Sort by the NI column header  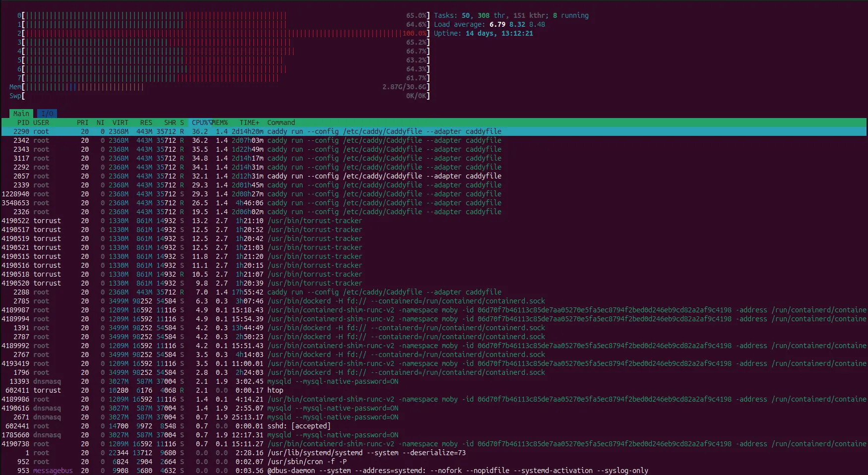(x=101, y=122)
